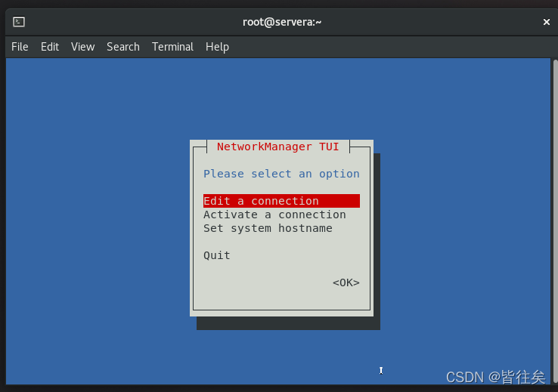
Task: Open the File menu
Action: click(20, 47)
